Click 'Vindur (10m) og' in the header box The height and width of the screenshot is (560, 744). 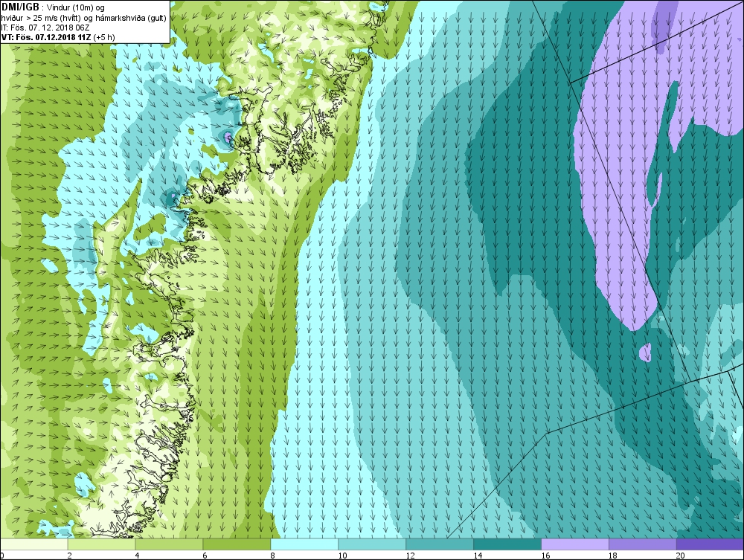tap(77, 7)
